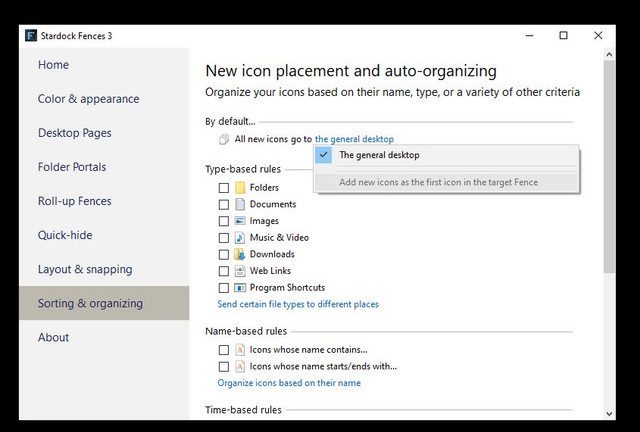Enable the Program Shortcuts checkbox
Screen dimensions: 640x432
224,288
